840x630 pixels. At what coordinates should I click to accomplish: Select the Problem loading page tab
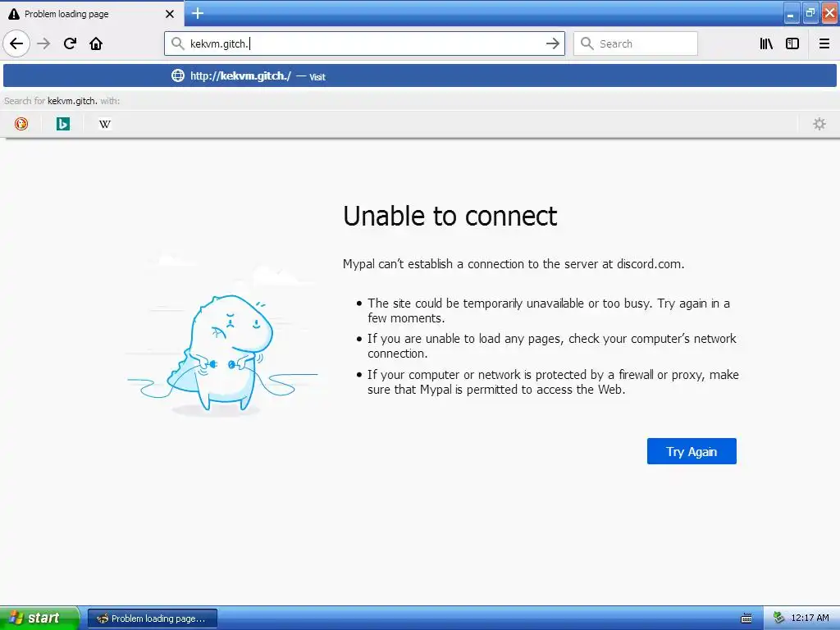point(92,13)
